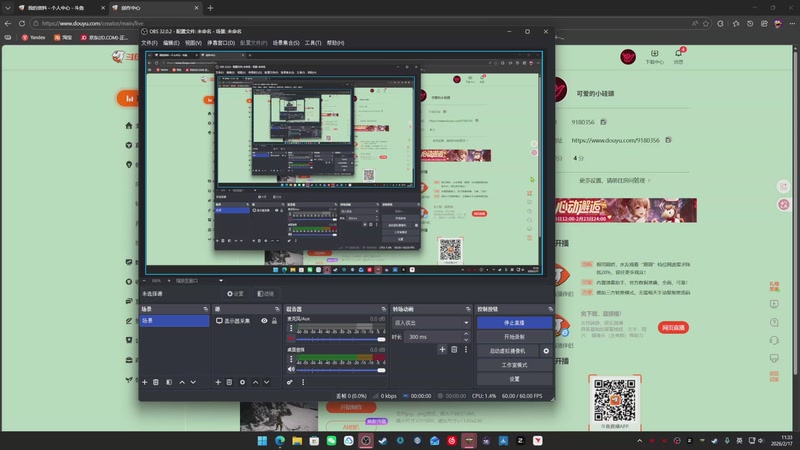Move the scene down with the Scenes dock arrow
Viewport: 800px width, 450px height.
point(193,382)
